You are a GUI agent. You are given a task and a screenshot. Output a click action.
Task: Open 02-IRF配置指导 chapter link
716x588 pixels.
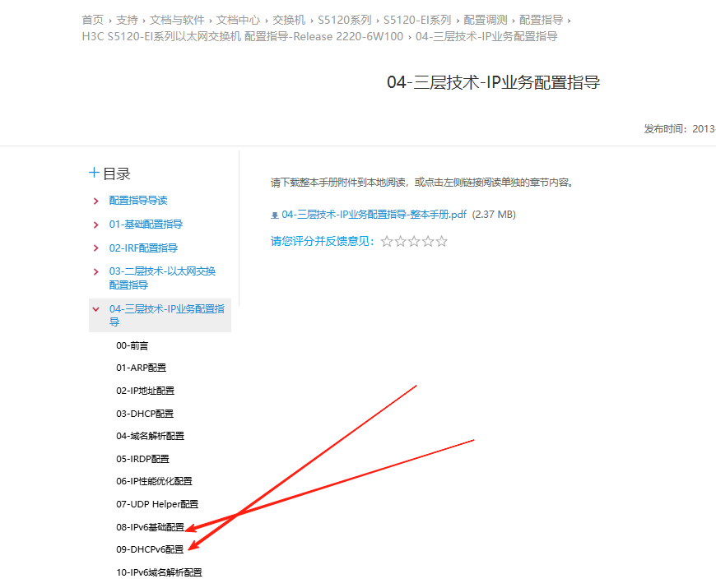click(x=143, y=248)
